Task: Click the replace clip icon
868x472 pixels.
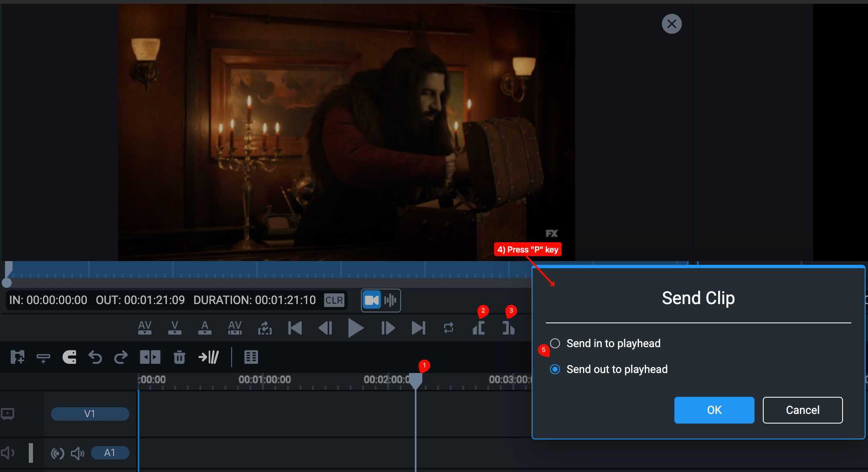Action: pos(265,328)
